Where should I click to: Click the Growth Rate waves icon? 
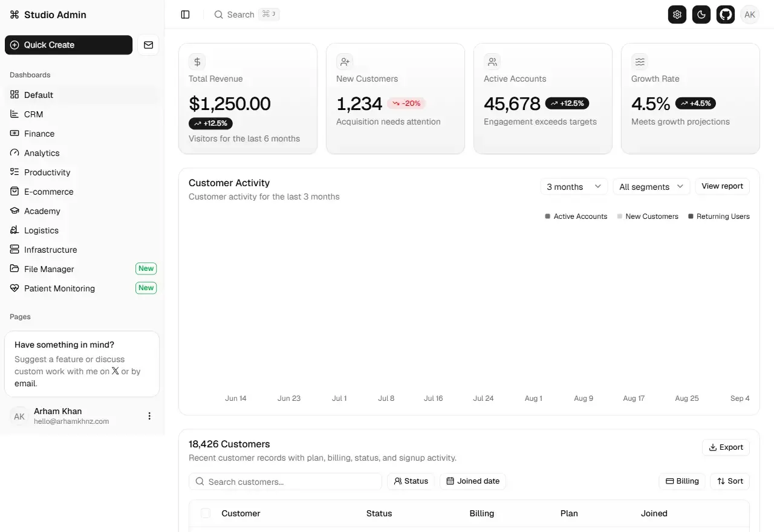[640, 62]
